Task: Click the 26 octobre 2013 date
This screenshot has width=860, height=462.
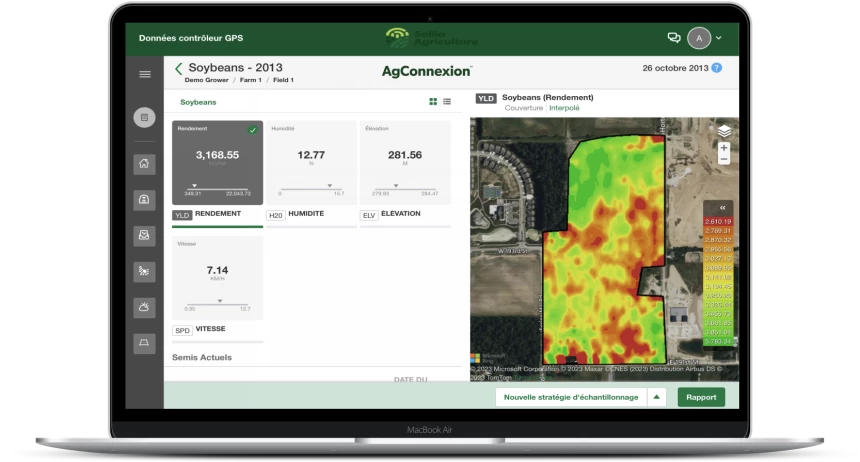Action: (675, 68)
